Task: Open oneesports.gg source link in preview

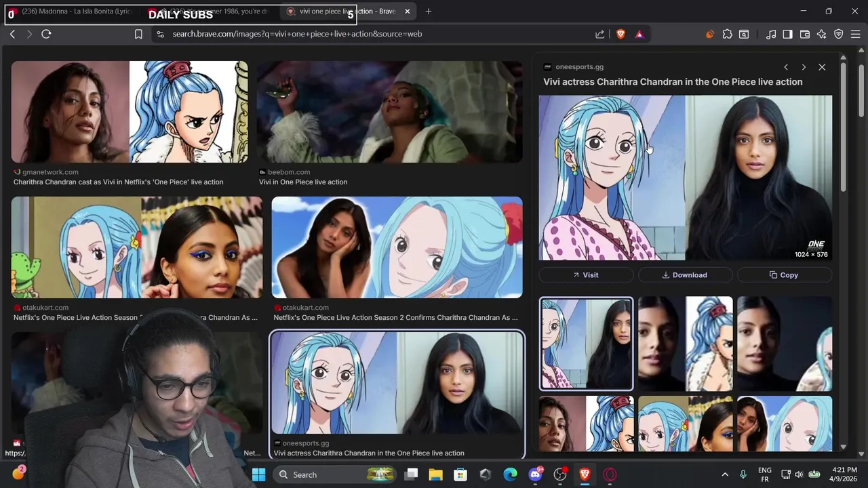Action: 574,67
